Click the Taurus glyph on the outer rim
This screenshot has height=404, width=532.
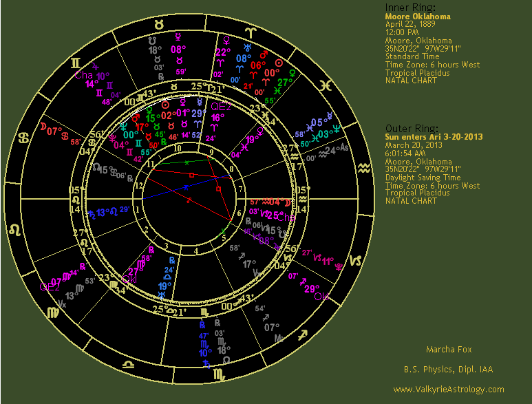pos(159,25)
